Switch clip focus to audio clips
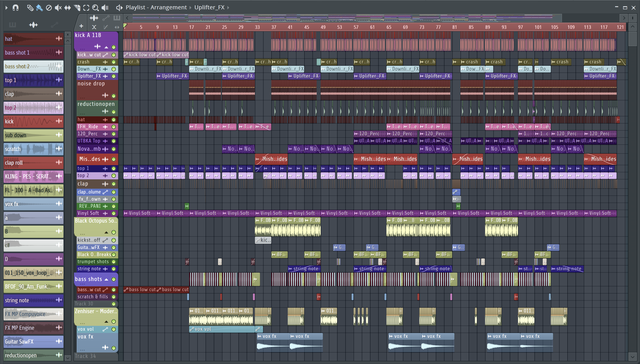 click(94, 18)
